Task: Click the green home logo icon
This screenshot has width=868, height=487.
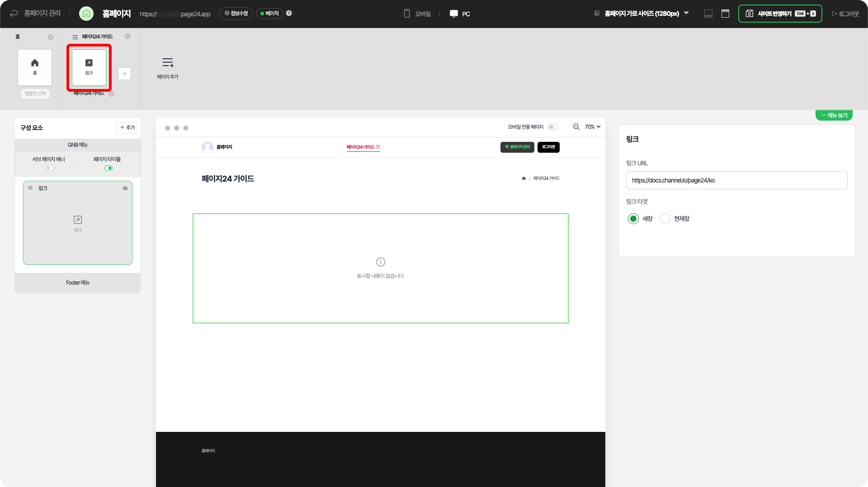Action: (86, 14)
